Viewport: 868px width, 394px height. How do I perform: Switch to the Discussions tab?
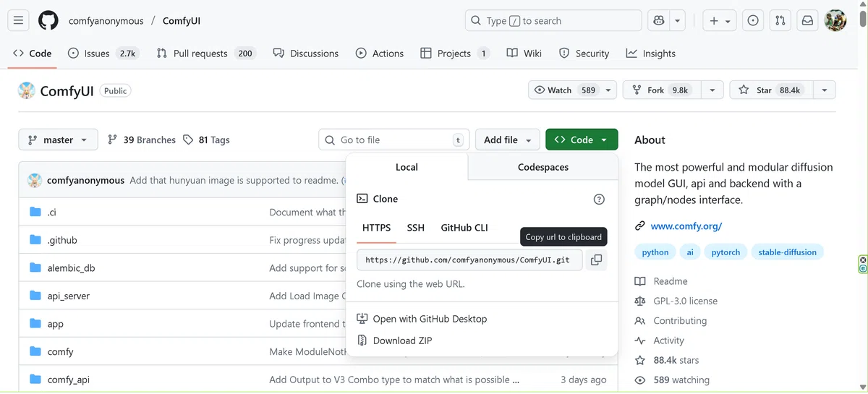pyautogui.click(x=305, y=53)
